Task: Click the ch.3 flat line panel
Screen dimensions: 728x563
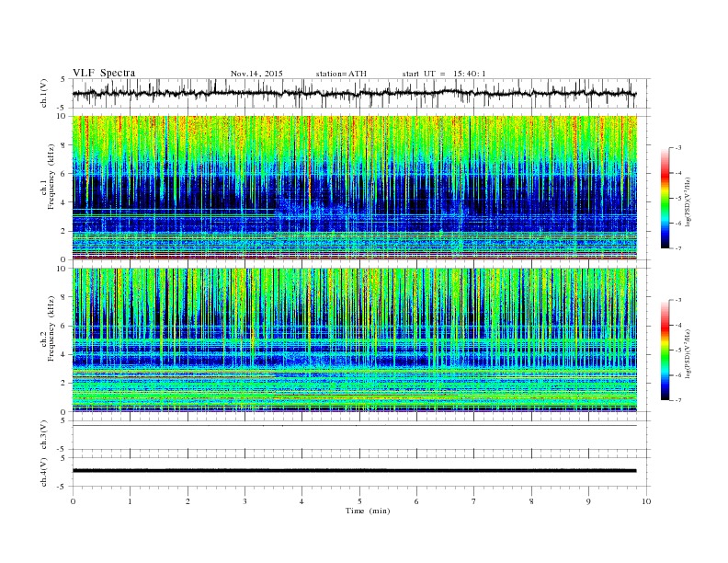Action: (x=361, y=435)
